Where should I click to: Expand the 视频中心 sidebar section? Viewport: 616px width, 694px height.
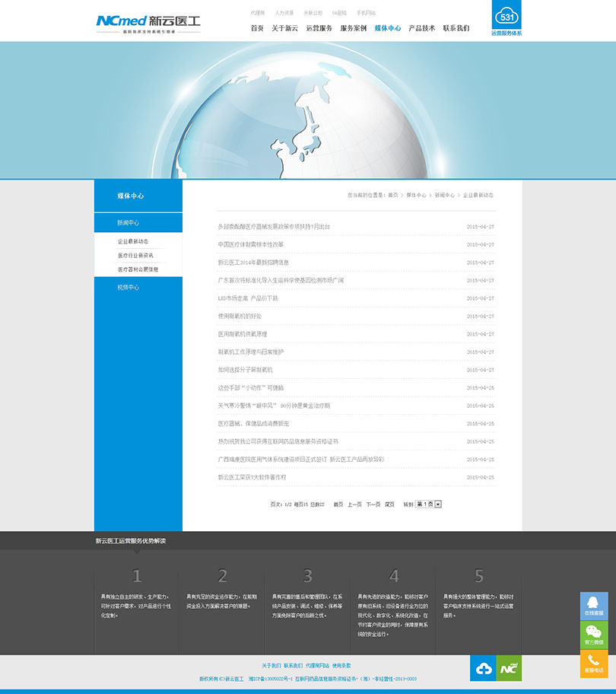click(x=129, y=288)
